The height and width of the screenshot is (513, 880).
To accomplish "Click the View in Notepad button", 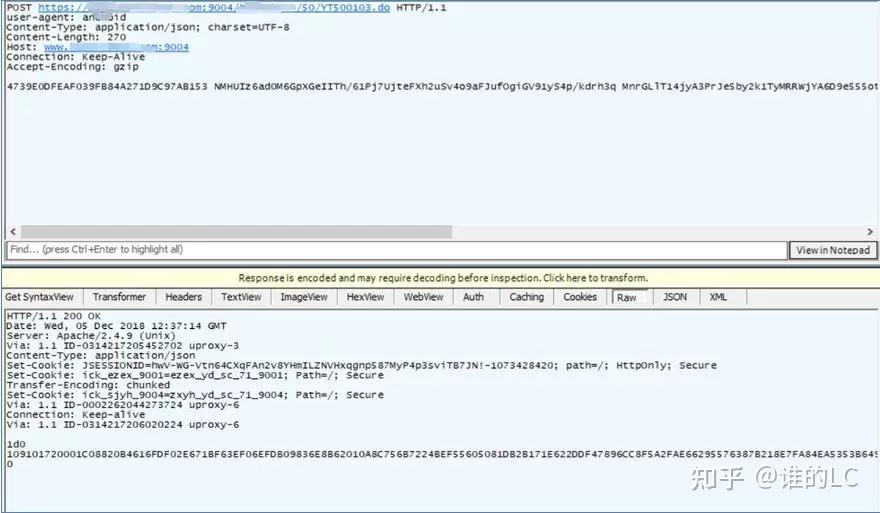I will click(833, 250).
